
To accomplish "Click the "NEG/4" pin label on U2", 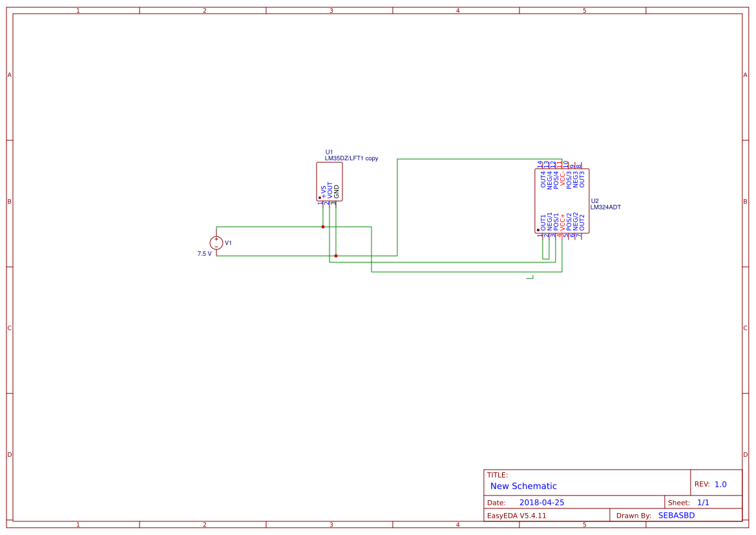I will [550, 180].
